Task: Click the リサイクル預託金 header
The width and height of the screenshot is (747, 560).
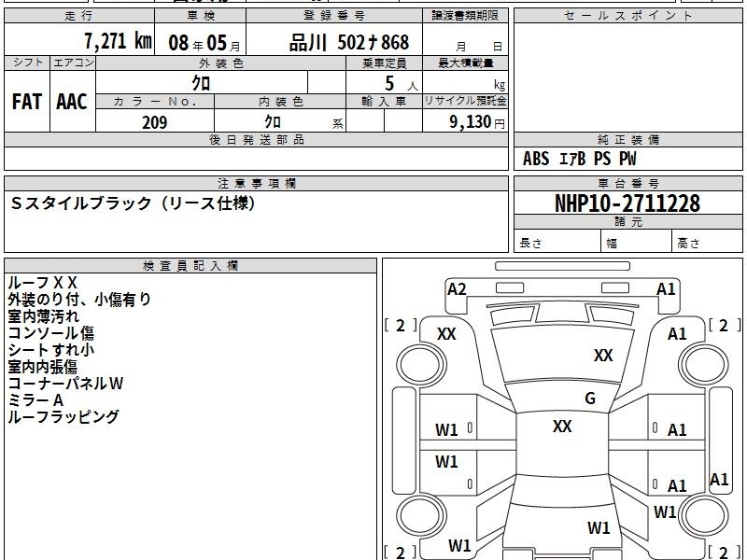Action: [x=465, y=101]
